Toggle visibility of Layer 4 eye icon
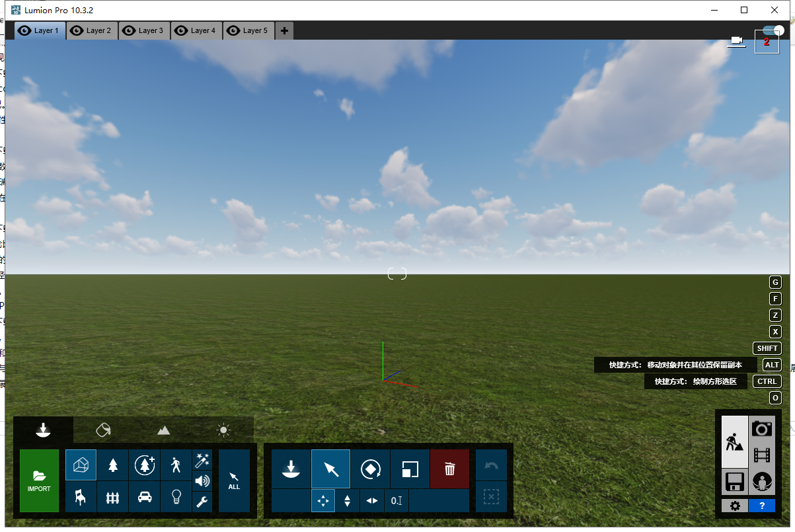This screenshot has height=532, width=795. pos(180,30)
